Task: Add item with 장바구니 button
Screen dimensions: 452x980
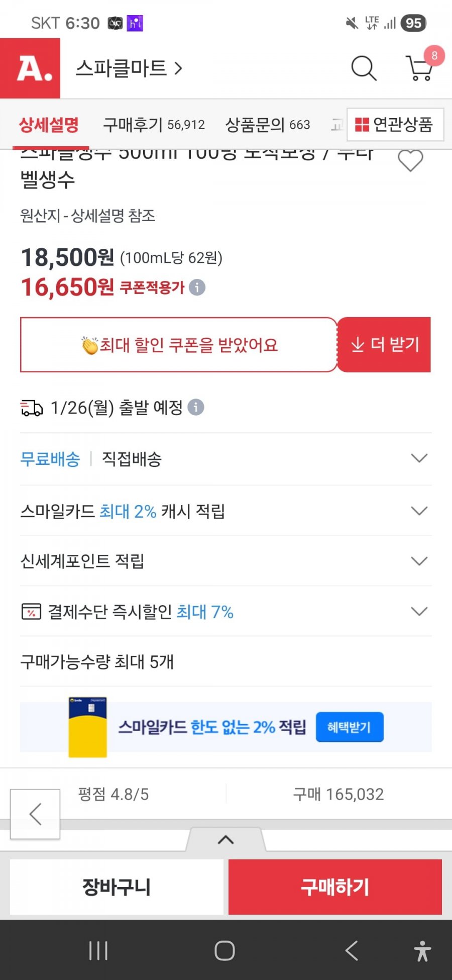Action: [117, 887]
